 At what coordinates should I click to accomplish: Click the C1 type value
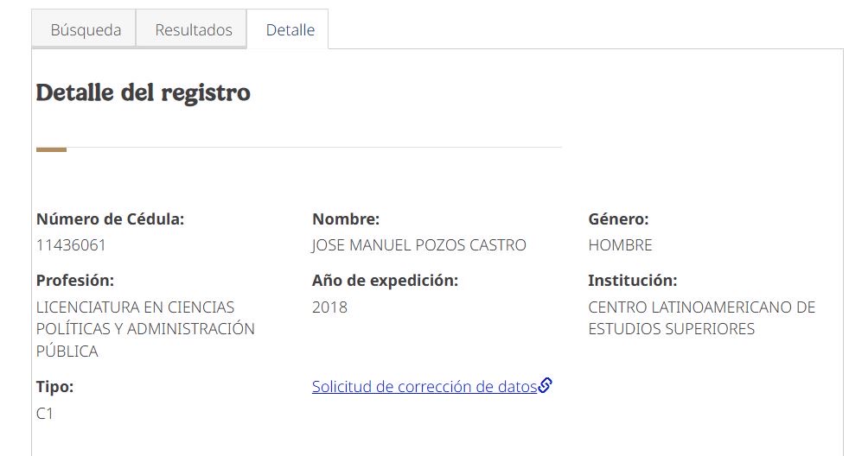pyautogui.click(x=45, y=414)
